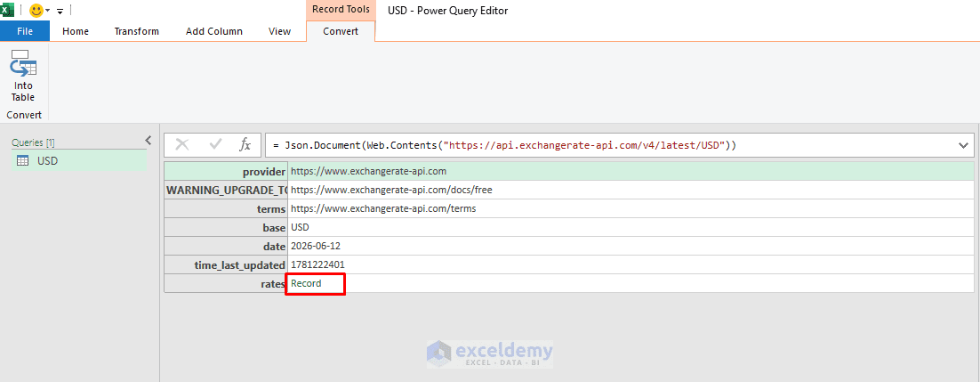Select the https://www.exchangerate-api.com provider value
The height and width of the screenshot is (382, 980).
pyautogui.click(x=631, y=171)
